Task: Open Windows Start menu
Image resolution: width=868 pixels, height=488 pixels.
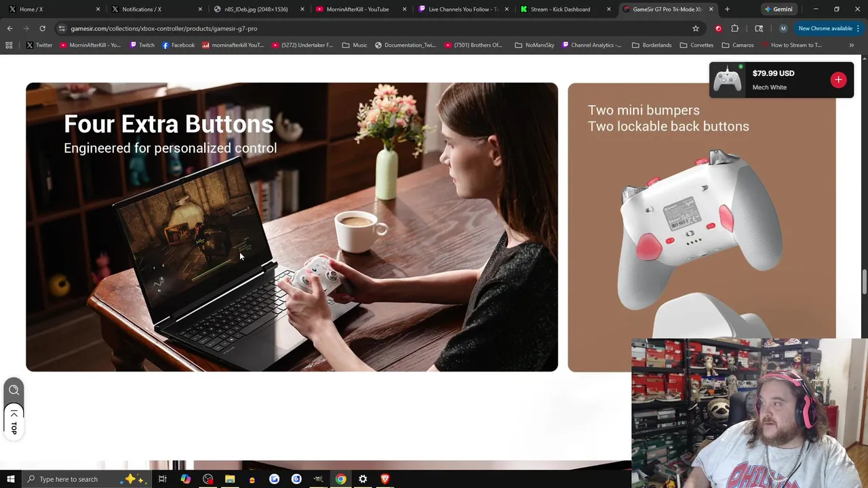Action: tap(10, 479)
